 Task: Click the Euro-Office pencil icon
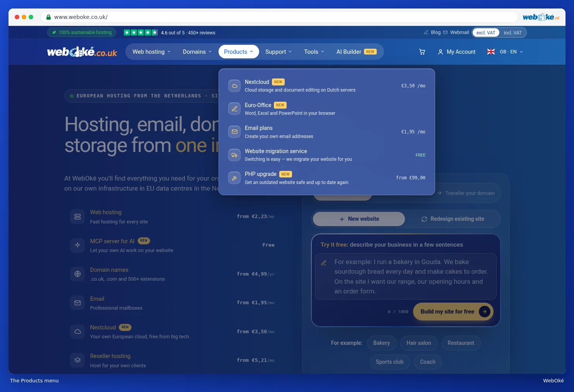coord(234,109)
